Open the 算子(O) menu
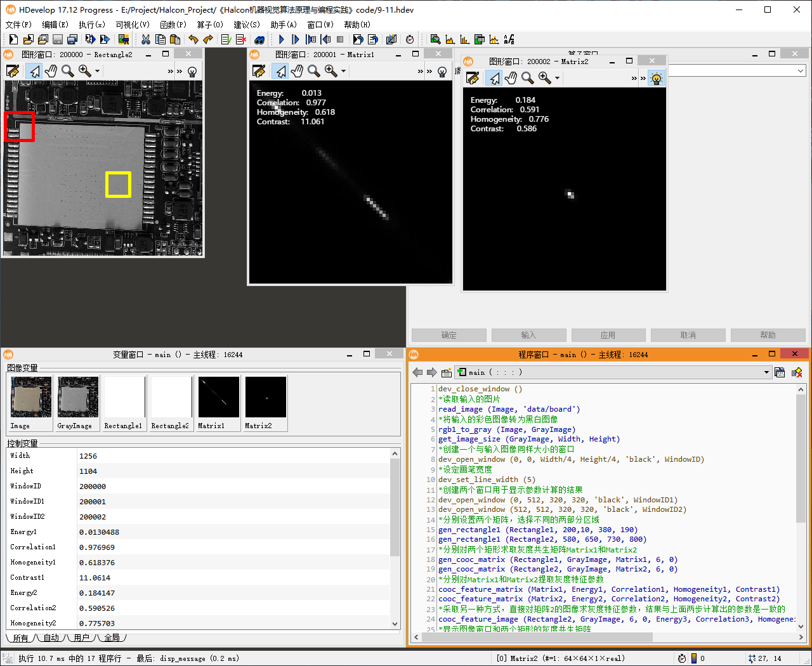This screenshot has height=666, width=812. [209, 25]
